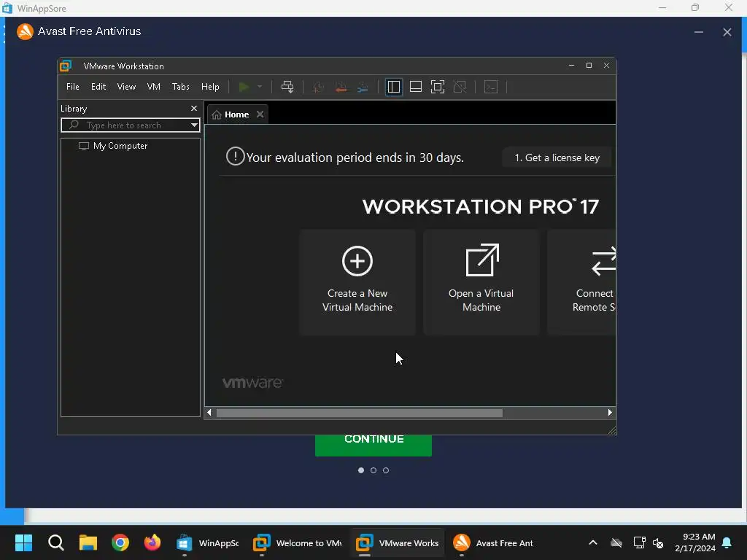Switch to VMware Workstation taskbar item
Screen dimensions: 747x560
coord(398,542)
